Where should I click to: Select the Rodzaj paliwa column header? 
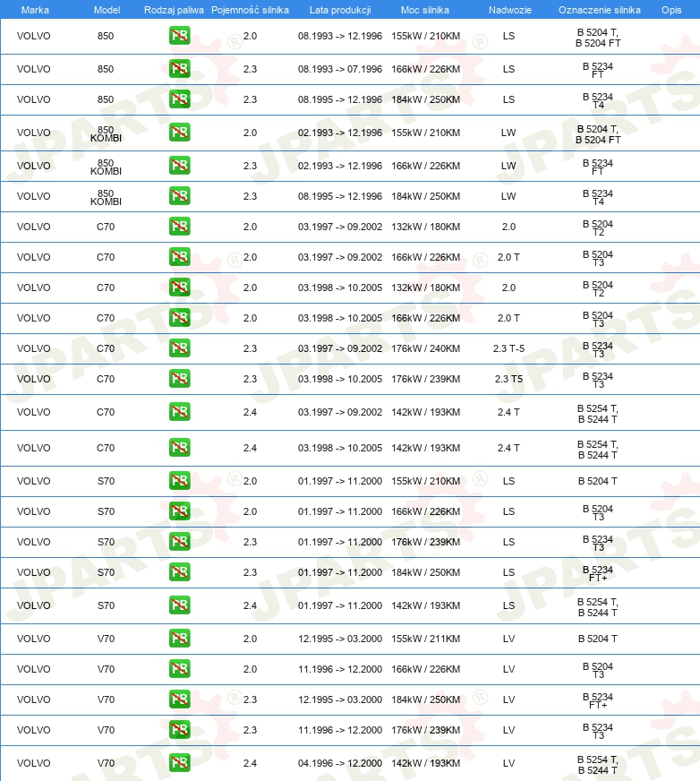[174, 10]
